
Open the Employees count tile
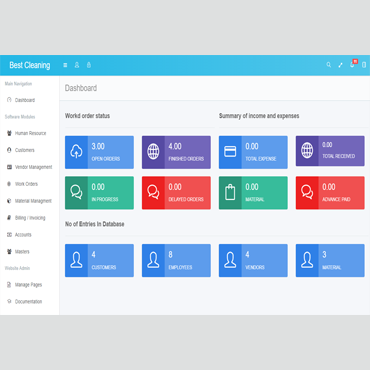(176, 260)
